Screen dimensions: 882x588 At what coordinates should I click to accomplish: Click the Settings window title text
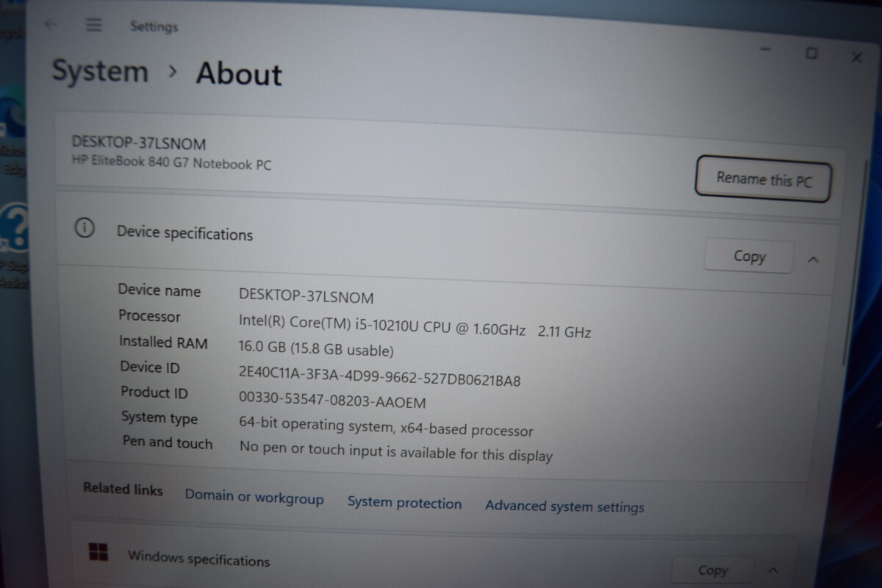pyautogui.click(x=154, y=26)
